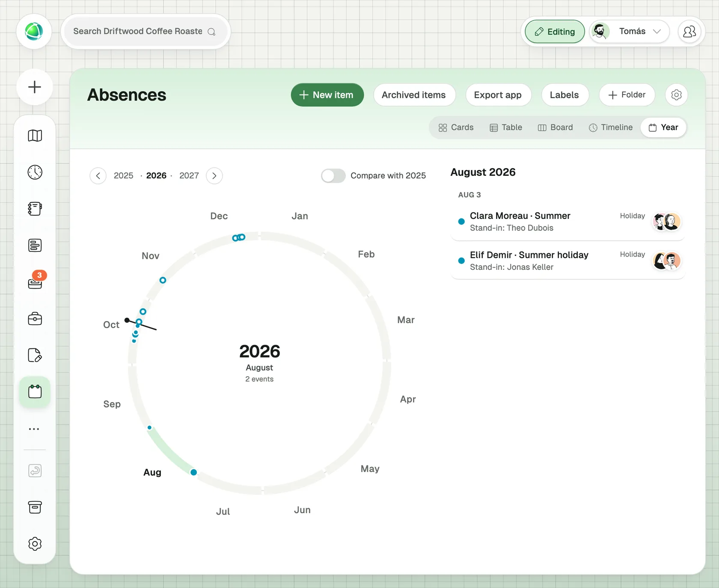Go to the previous year with the left chevron
719x588 pixels.
pos(98,176)
